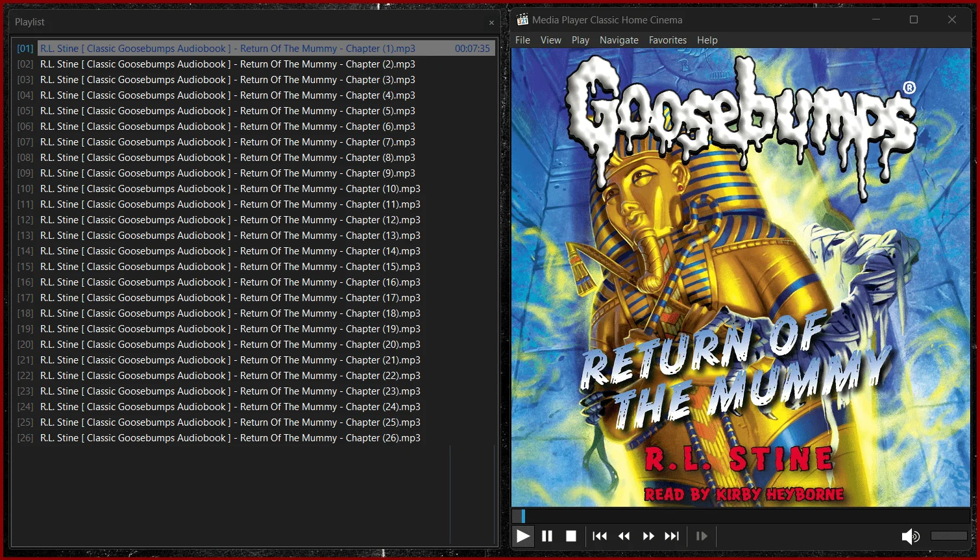
Task: Select playlist entry Chapter (26).mp3
Action: pyautogui.click(x=256, y=438)
